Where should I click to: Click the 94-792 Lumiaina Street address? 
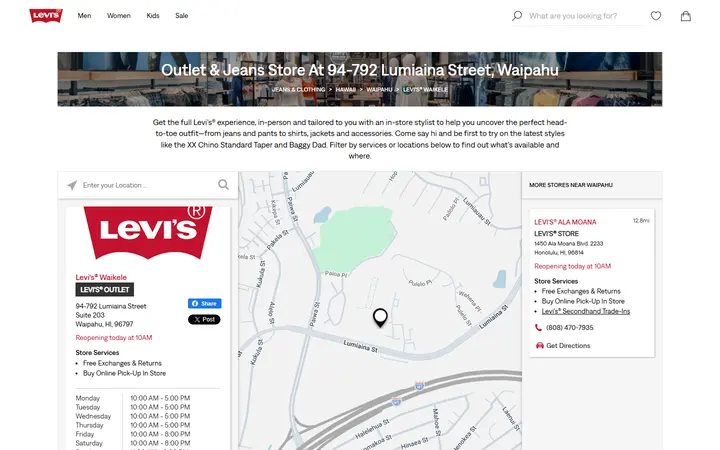click(111, 306)
